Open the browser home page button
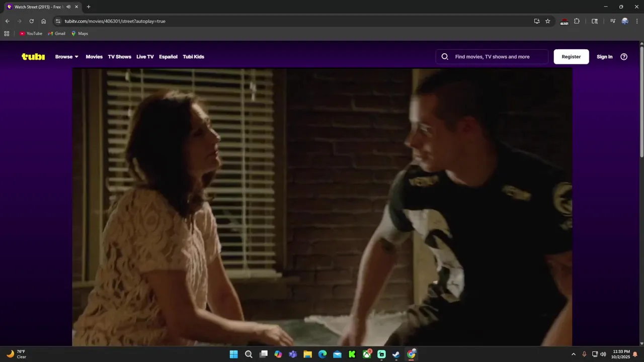 pyautogui.click(x=44, y=21)
